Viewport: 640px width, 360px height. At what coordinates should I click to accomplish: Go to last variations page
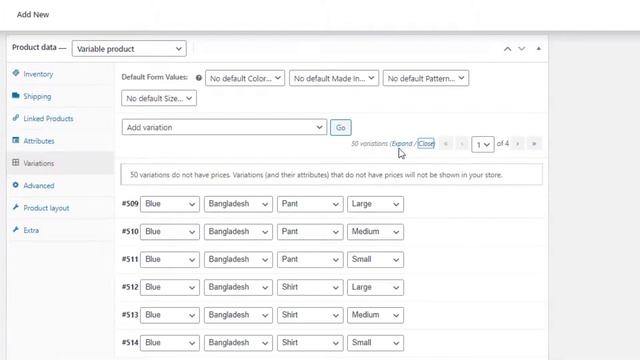click(534, 144)
